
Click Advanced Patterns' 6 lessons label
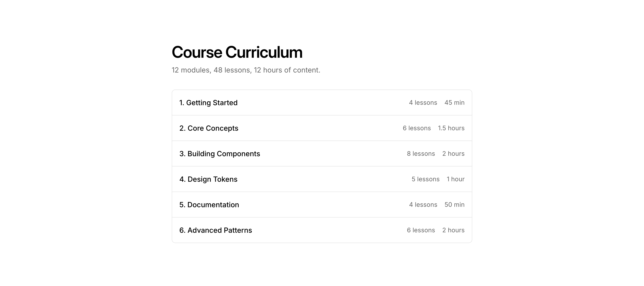(x=421, y=230)
